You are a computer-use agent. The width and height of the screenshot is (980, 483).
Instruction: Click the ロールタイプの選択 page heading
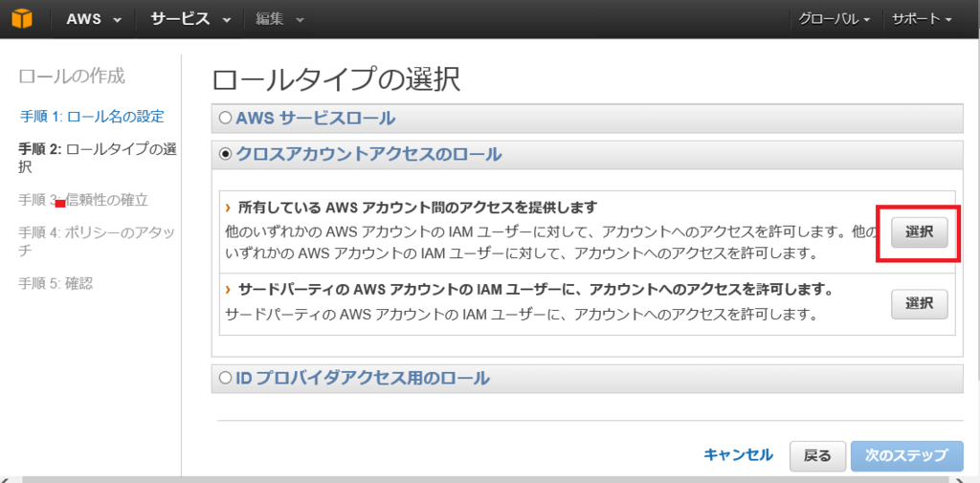(x=336, y=81)
